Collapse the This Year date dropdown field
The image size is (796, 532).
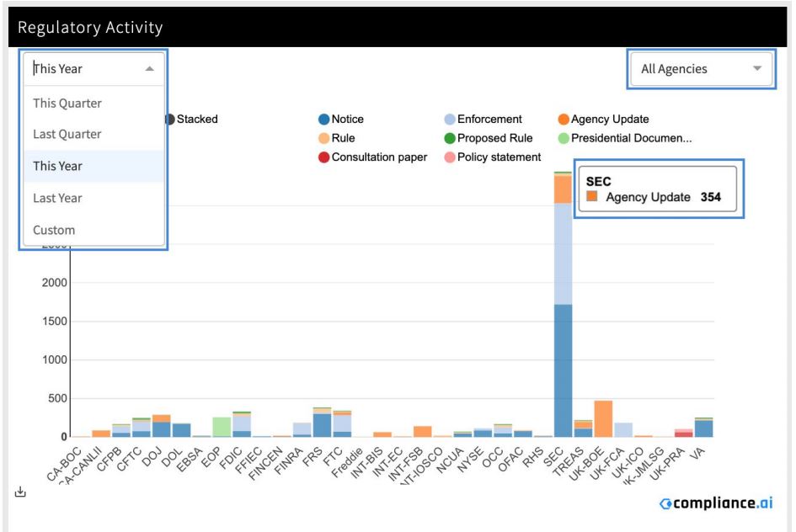coord(93,68)
